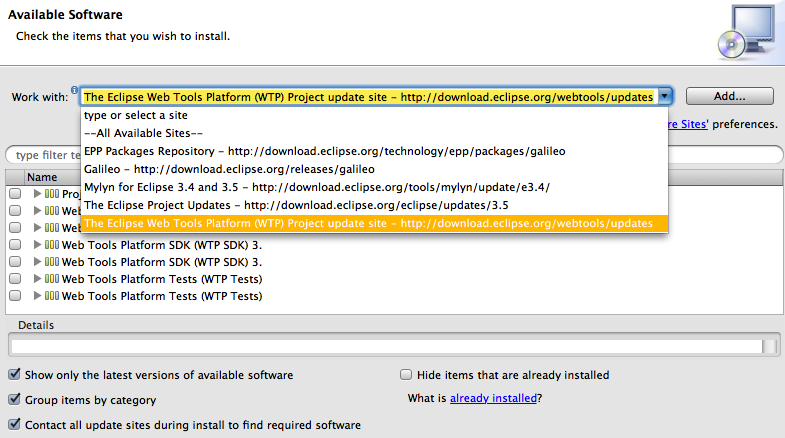Enable Hide items that are already installed
This screenshot has width=785, height=438.
406,375
